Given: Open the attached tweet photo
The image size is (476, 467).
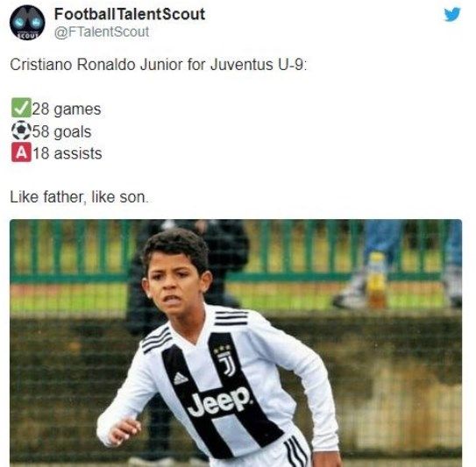Looking at the screenshot, I should 236,343.
